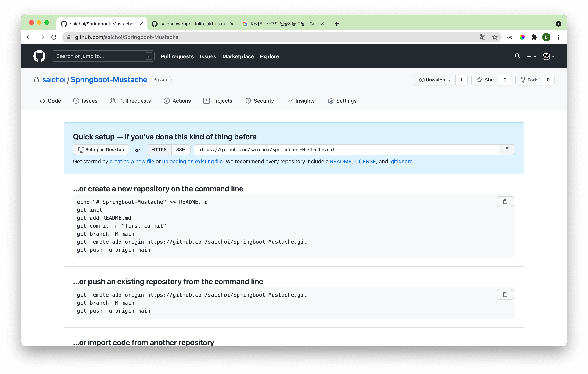Click the GitHub Octocat logo in header
Image resolution: width=588 pixels, height=374 pixels.
tap(39, 56)
